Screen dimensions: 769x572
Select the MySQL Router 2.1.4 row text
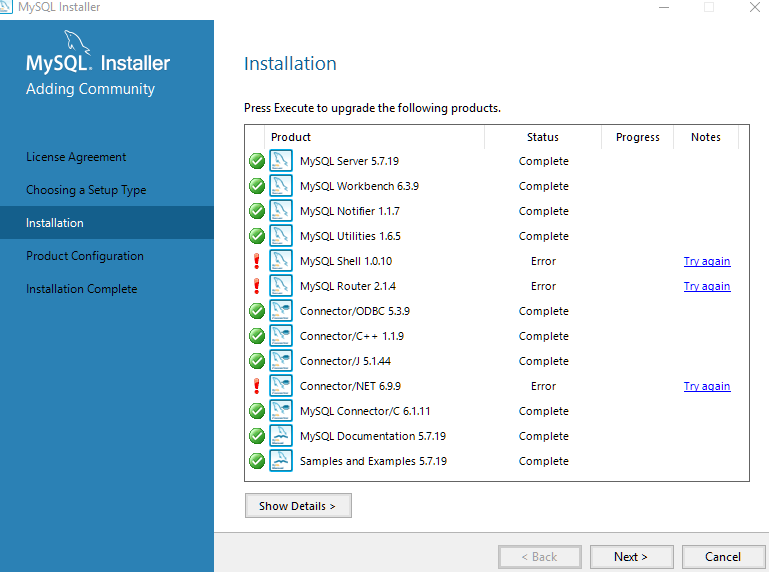(x=348, y=286)
